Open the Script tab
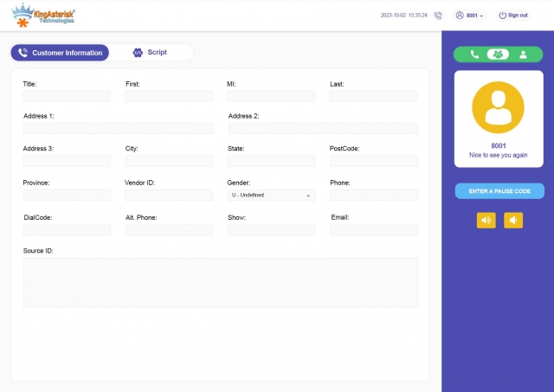 point(150,52)
